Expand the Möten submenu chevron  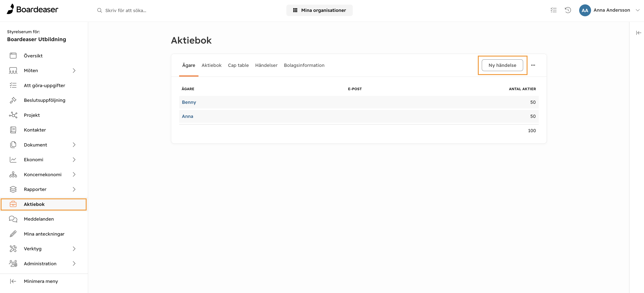point(74,71)
